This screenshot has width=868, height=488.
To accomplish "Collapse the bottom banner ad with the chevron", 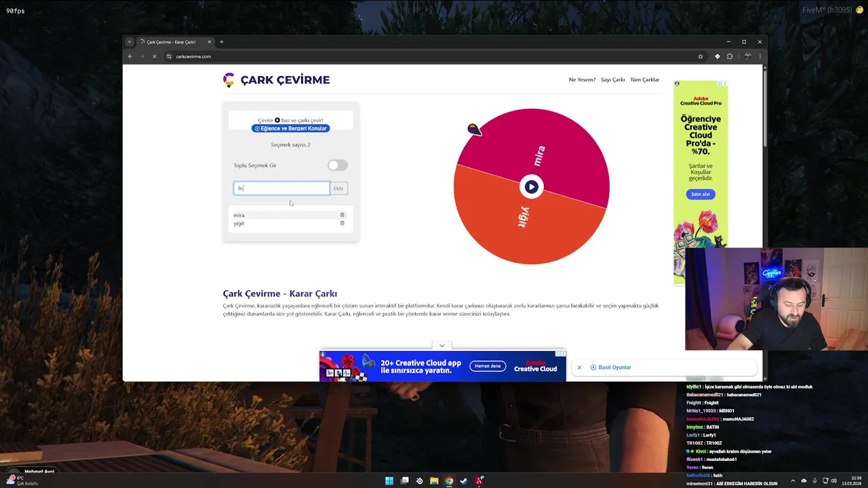I will (441, 346).
